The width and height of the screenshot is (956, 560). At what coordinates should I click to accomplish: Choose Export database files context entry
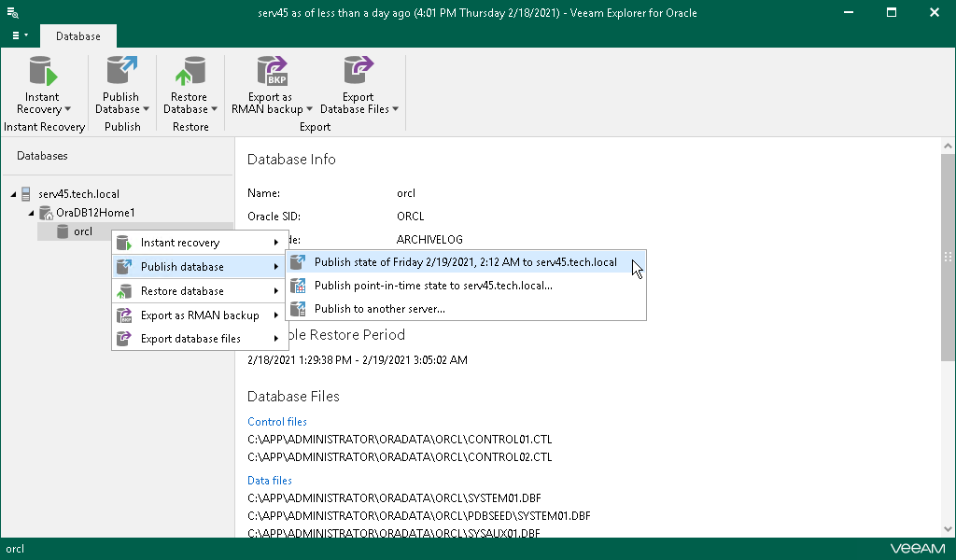coord(199,339)
